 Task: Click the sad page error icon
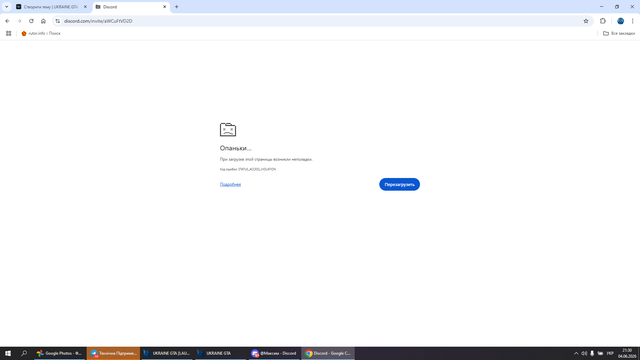(228, 129)
